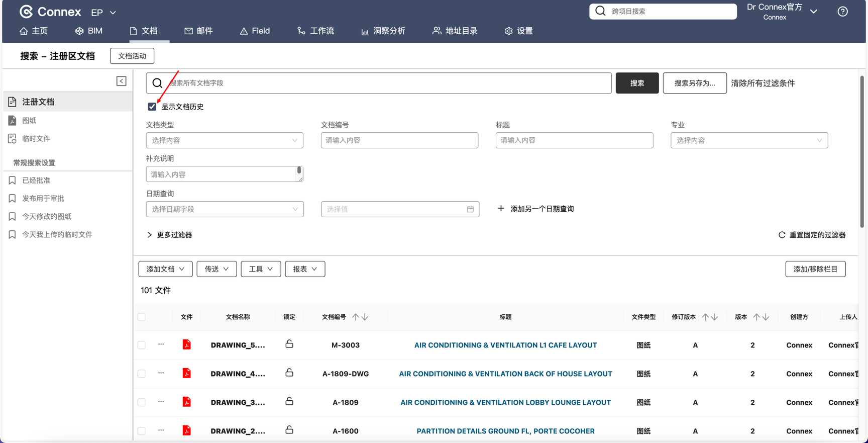Click the black 搜索 button
The image size is (868, 443).
(637, 83)
